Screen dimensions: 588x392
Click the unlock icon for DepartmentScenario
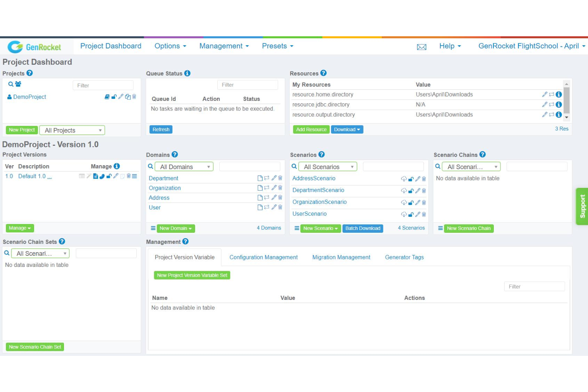point(411,191)
